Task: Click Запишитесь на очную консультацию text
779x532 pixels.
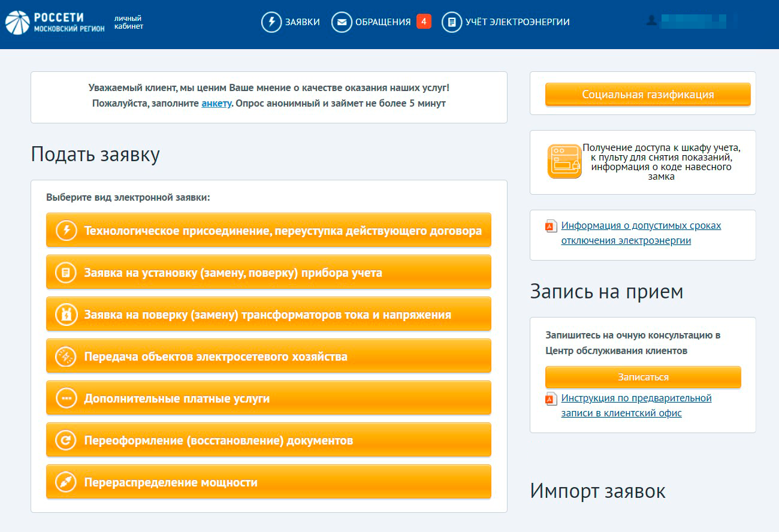Action: click(x=633, y=343)
